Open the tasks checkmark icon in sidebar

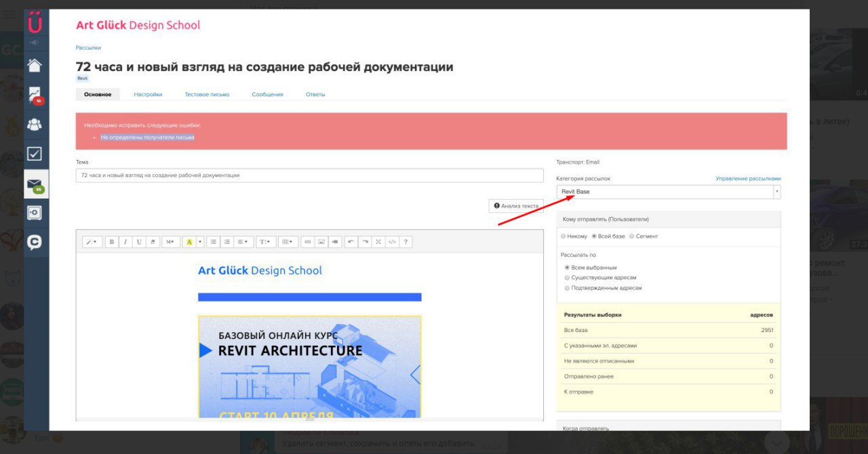point(35,154)
